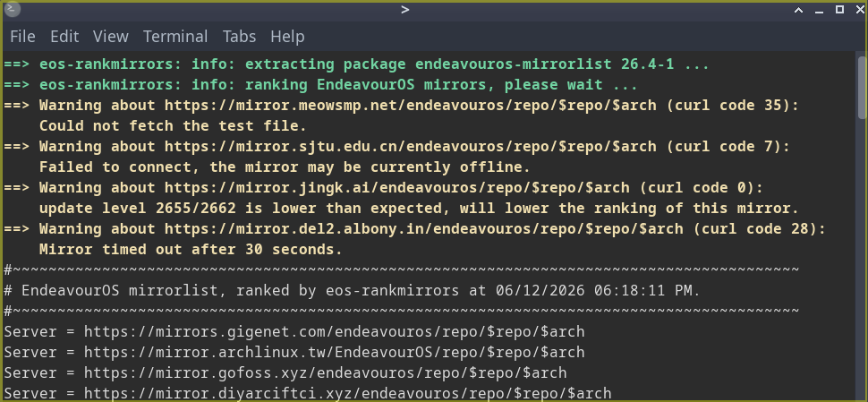Screen dimensions: 868x402
Task: Click the mirrors.gigenet.com server URL
Action: (335, 331)
